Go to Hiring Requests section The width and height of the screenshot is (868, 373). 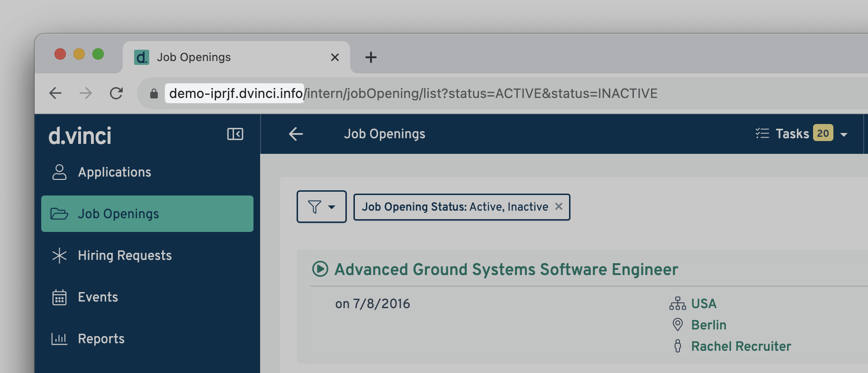(124, 256)
